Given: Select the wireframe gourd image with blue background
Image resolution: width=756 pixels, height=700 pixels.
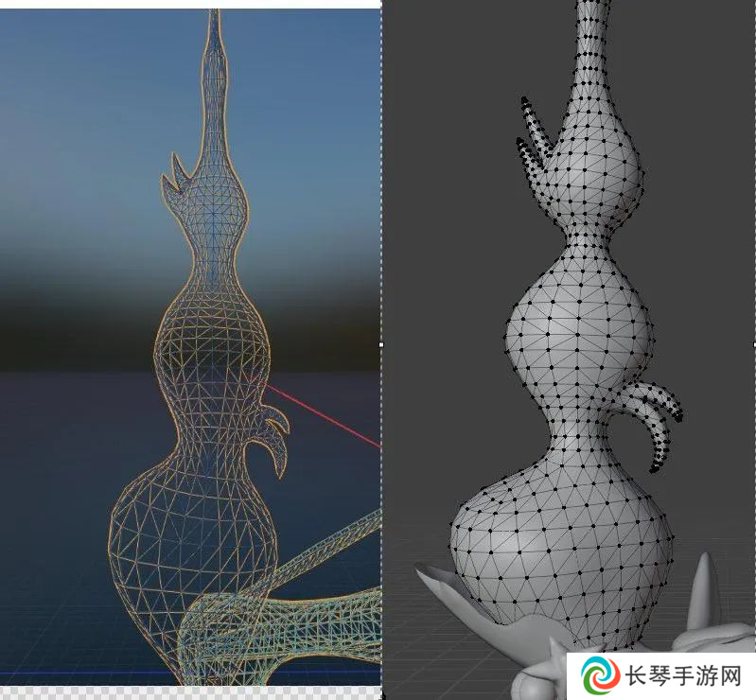Looking at the screenshot, I should pos(190,347).
